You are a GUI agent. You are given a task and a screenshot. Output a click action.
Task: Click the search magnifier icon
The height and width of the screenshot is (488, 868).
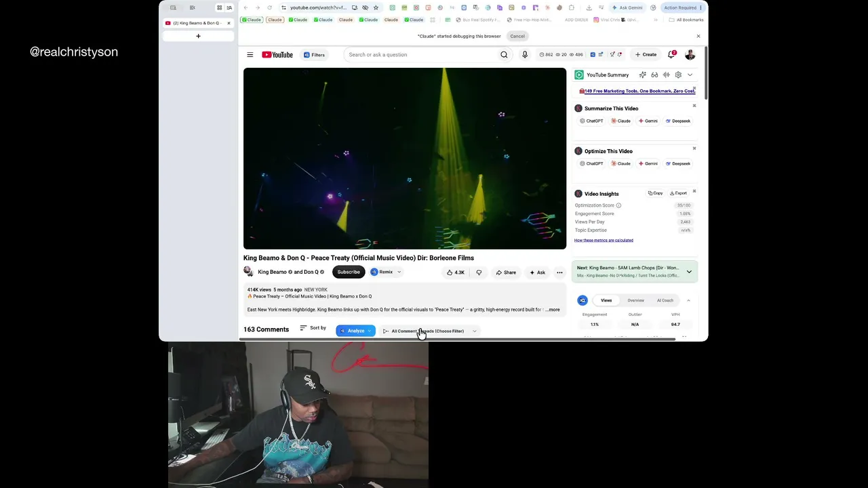coord(504,55)
